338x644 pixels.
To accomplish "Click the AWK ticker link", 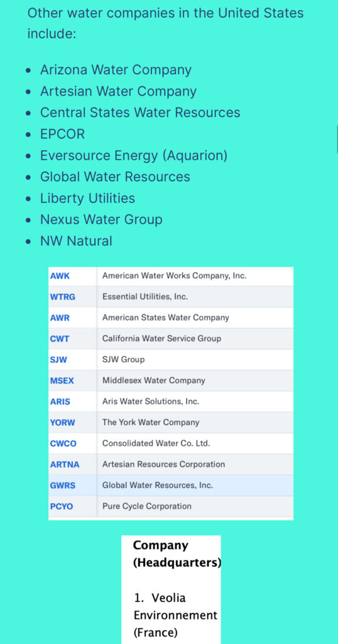I will 60,276.
